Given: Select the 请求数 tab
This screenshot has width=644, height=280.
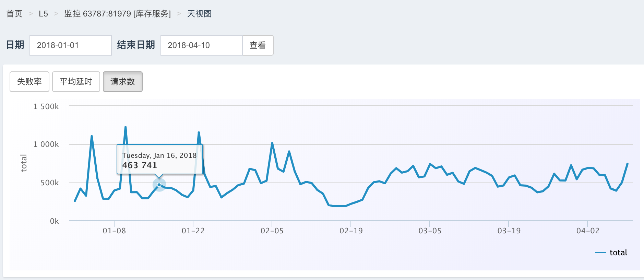Looking at the screenshot, I should click(x=123, y=82).
